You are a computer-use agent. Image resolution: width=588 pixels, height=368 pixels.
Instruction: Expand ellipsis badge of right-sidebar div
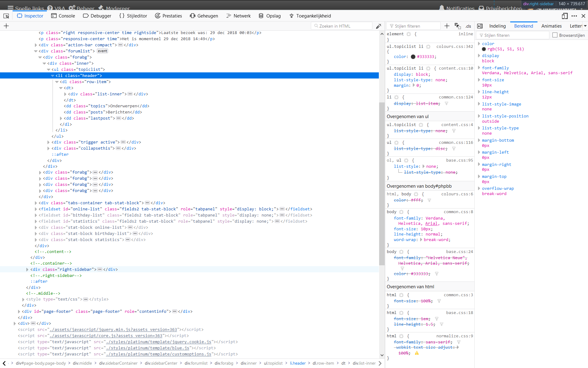100,270
